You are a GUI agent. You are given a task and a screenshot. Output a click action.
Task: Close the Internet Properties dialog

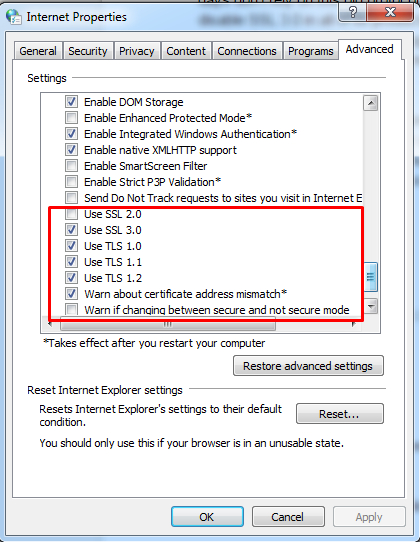tap(390, 13)
